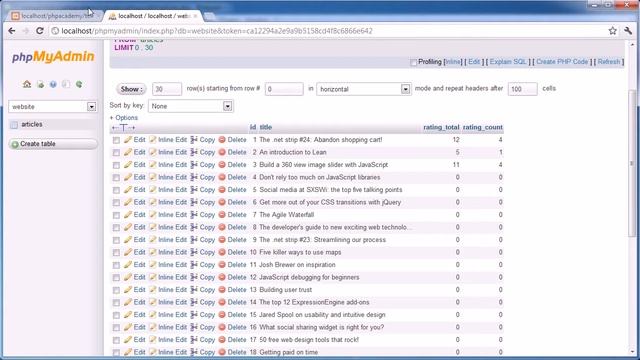Click the Create table button
The height and width of the screenshot is (360, 640).
[x=53, y=144]
